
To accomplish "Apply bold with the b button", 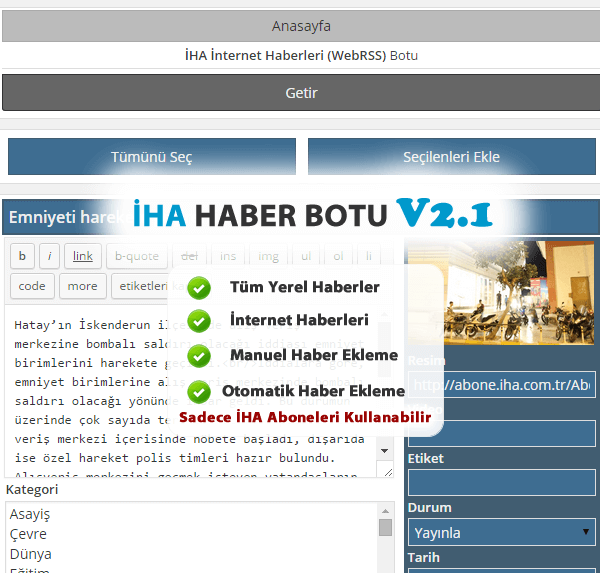I will tap(22, 256).
